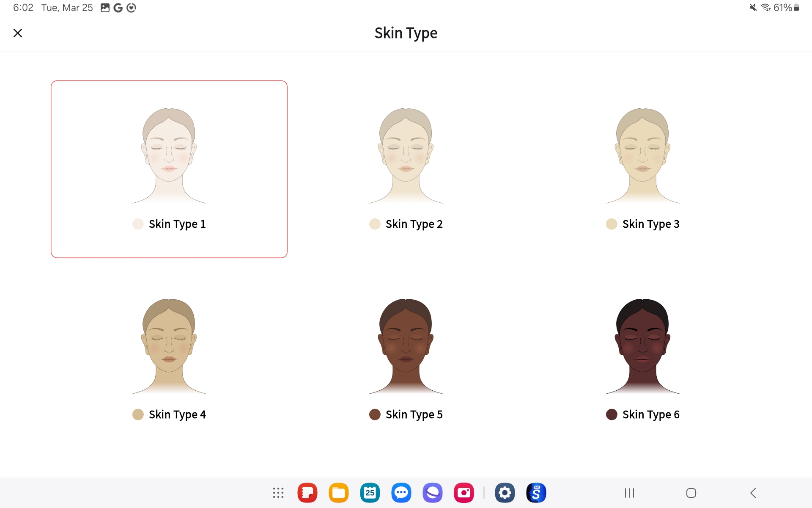Click the Skin Type 5 color swatch
812x508 pixels.
[375, 414]
